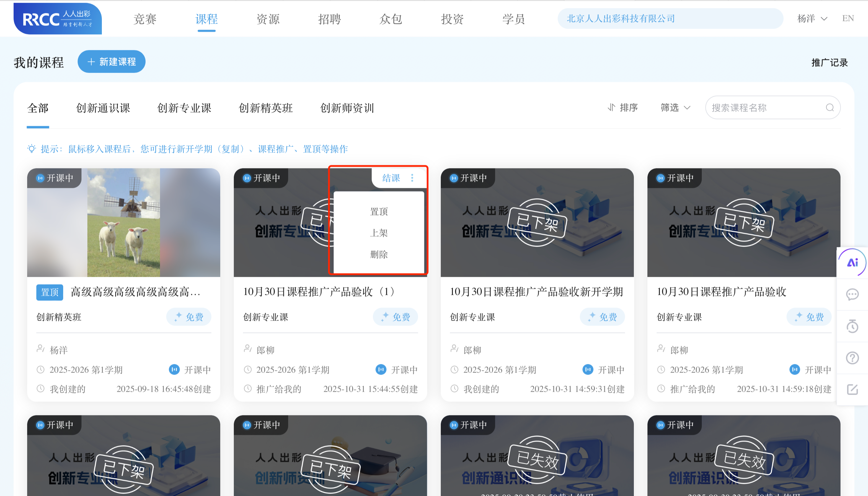Click the 新建课程 button
The image size is (868, 496).
[x=111, y=62]
